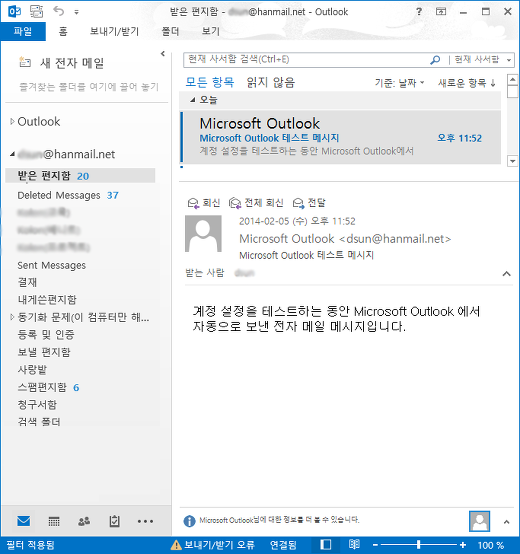Open the 파일 tab
This screenshot has height=554, width=520.
pos(23,31)
